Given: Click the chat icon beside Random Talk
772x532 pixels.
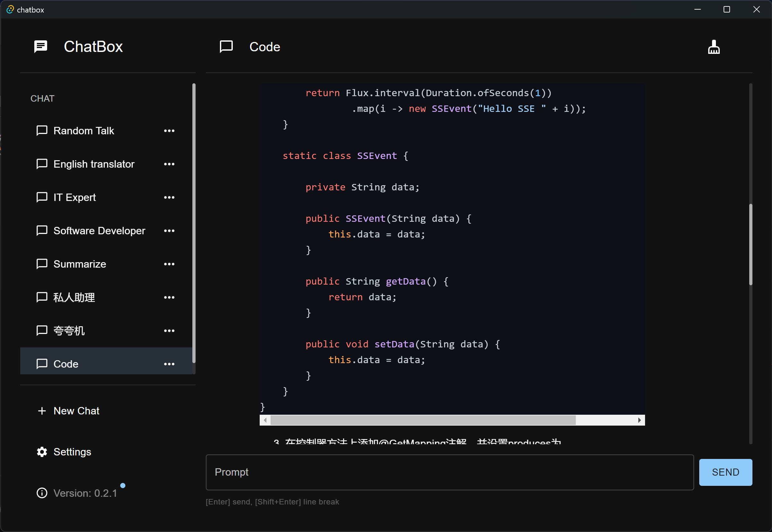Looking at the screenshot, I should pyautogui.click(x=42, y=131).
